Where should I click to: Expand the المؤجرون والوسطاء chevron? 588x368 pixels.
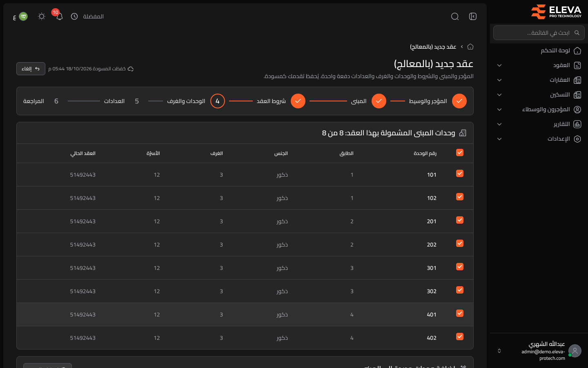(x=499, y=110)
